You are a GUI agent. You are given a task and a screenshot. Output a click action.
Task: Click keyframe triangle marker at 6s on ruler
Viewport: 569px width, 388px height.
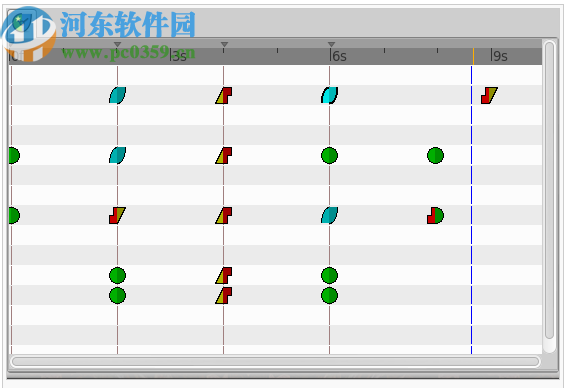point(331,44)
